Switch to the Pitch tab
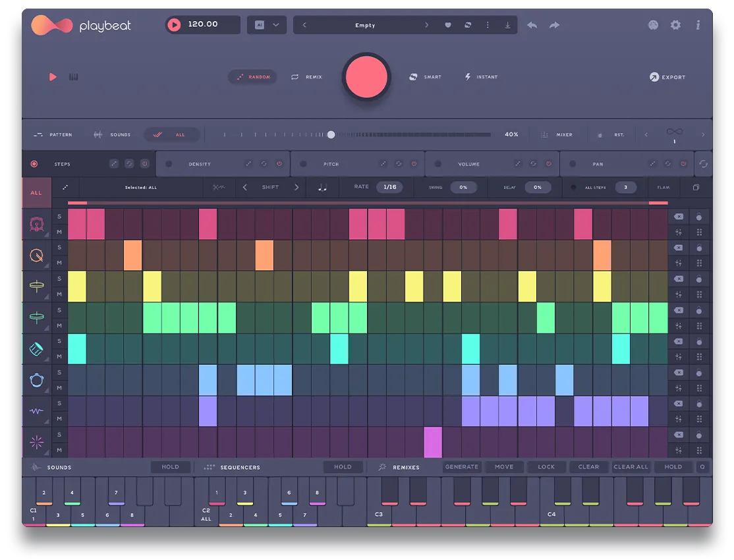Image resolution: width=734 pixels, height=560 pixels. tap(329, 163)
